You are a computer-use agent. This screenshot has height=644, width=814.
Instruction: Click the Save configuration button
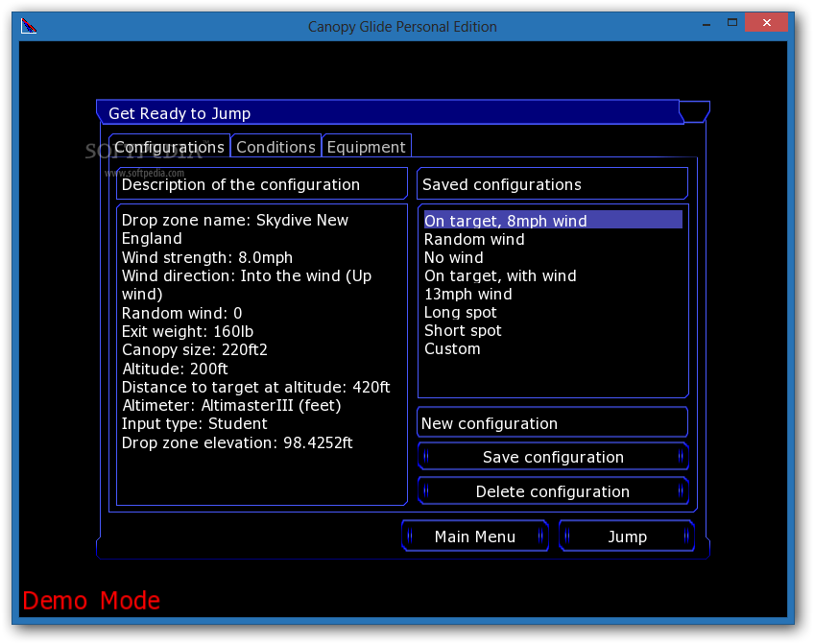553,457
